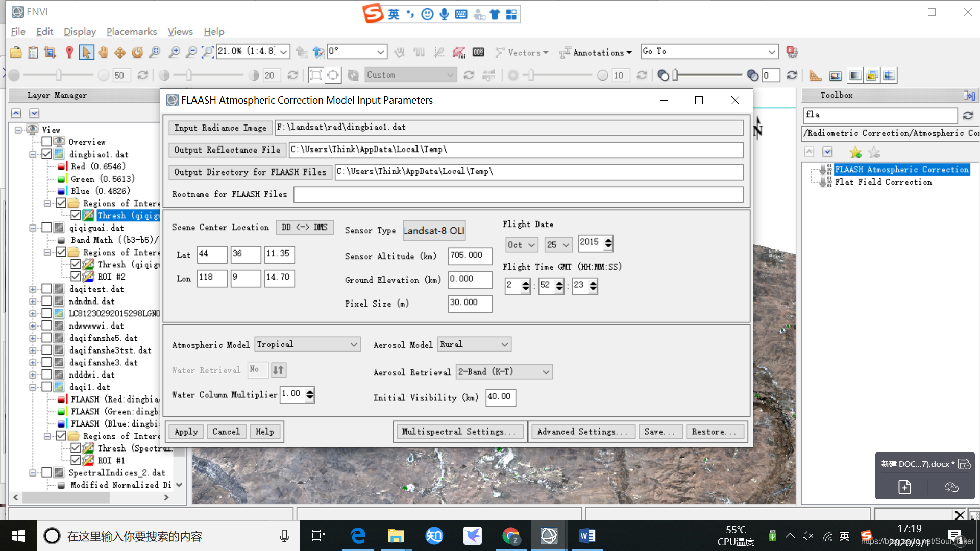This screenshot has width=980, height=551.
Task: Click the mensuration ruler icon
Action: [815, 76]
